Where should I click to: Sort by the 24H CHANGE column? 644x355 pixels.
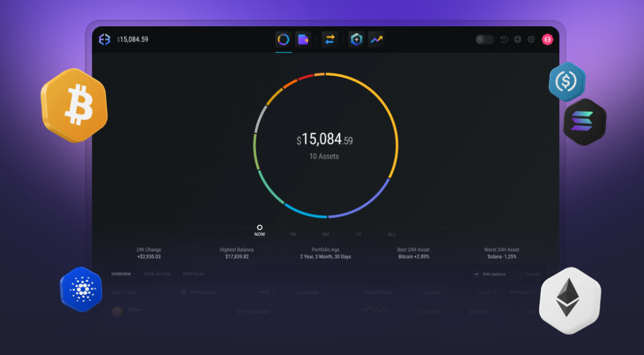(309, 292)
